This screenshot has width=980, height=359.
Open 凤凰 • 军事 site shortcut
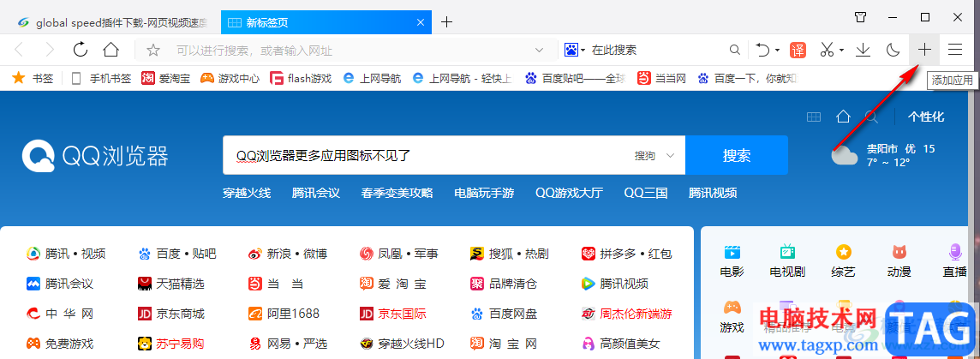(x=398, y=254)
